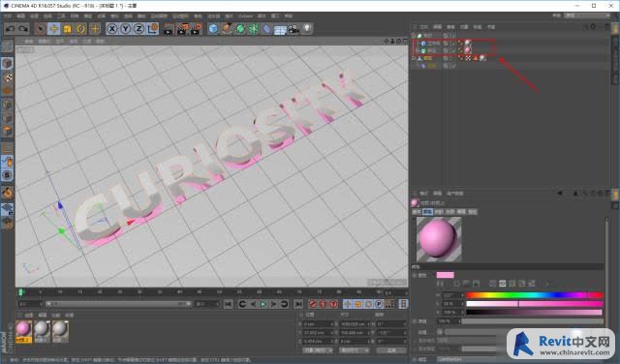
Task: Activate the Rotate tool icon
Action: click(81, 29)
